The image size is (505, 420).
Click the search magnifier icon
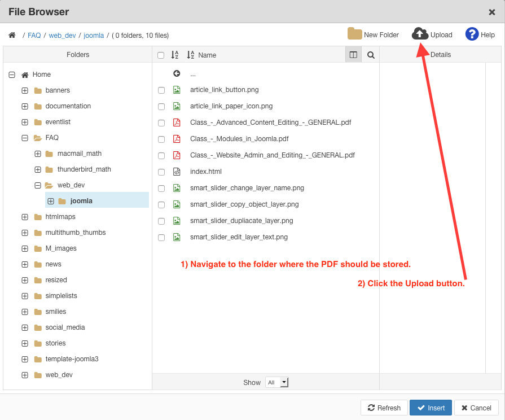click(371, 55)
